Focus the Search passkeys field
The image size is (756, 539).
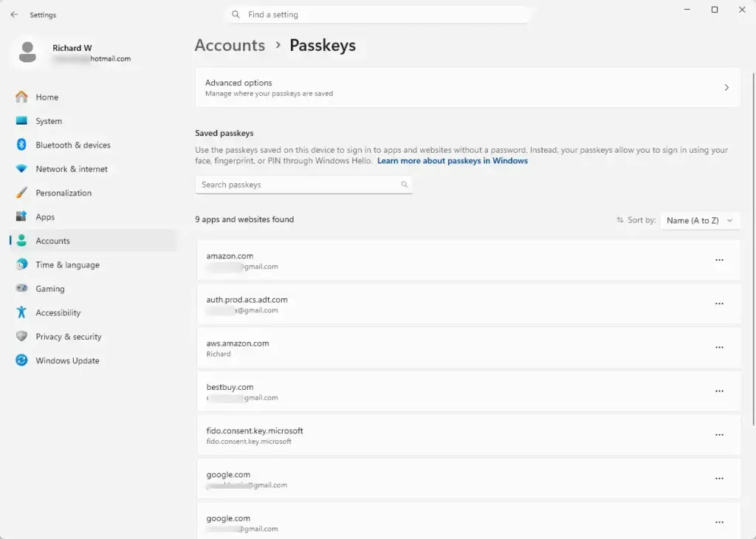click(x=303, y=185)
